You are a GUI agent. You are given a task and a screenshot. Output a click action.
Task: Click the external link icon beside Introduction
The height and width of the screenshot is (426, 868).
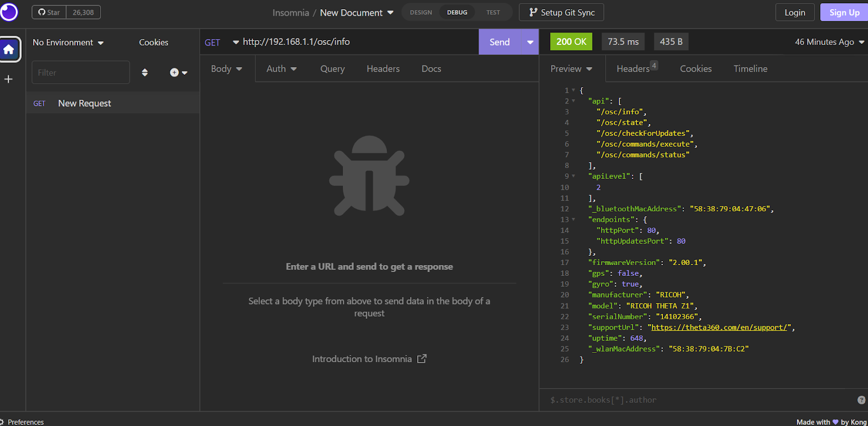(422, 359)
